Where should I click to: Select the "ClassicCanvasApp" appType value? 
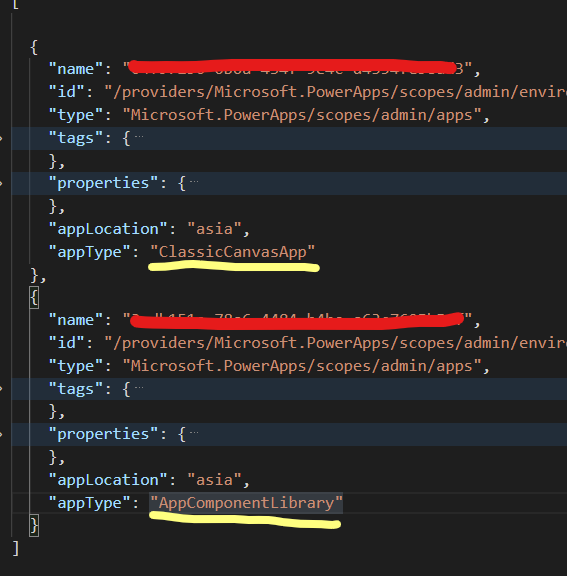pos(232,252)
